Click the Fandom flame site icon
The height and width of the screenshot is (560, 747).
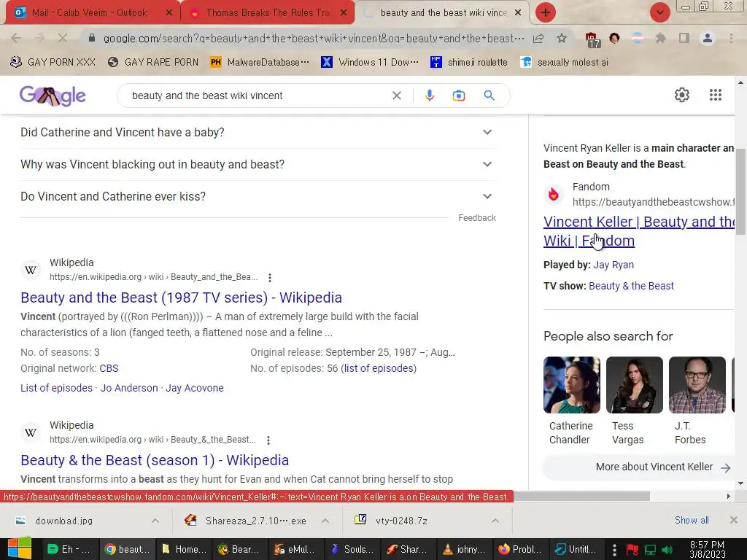point(554,194)
